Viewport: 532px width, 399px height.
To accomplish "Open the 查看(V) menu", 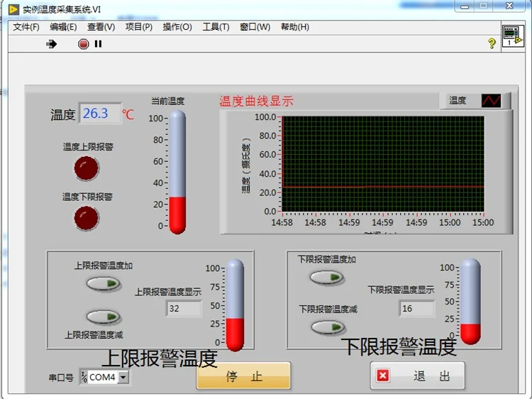I will [101, 27].
